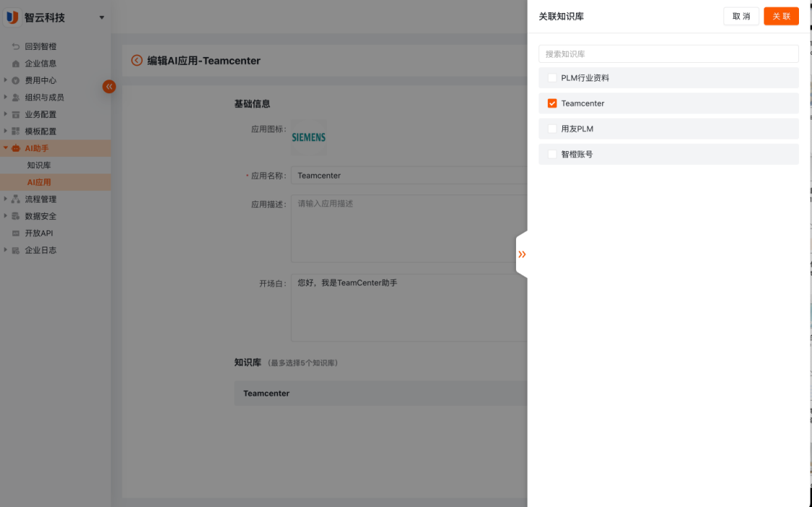Expand the 业务配置 tree arrow

point(6,114)
